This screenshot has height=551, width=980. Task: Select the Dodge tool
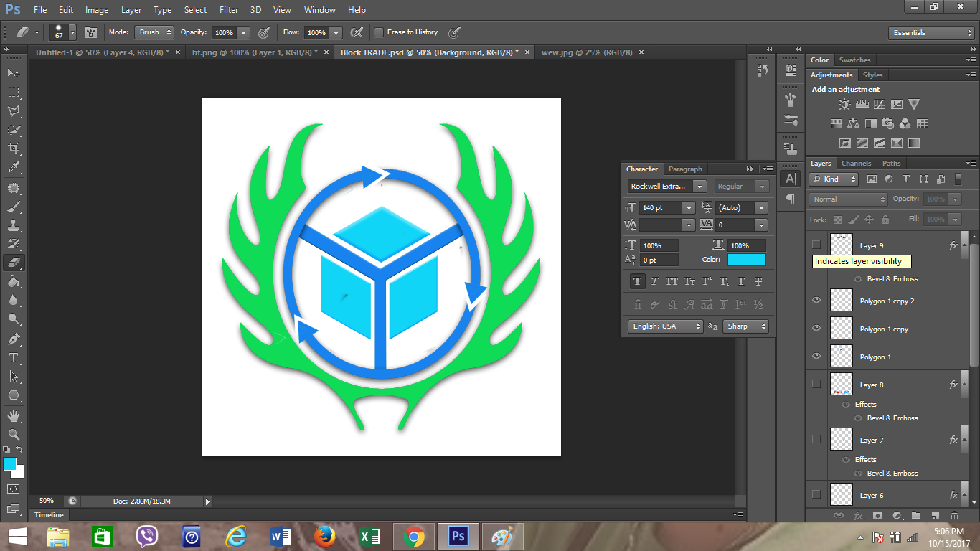pos(14,319)
